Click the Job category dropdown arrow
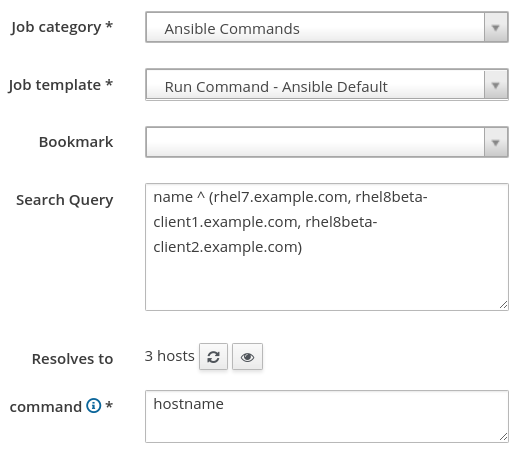Viewport: 519px width, 457px height. tap(496, 27)
